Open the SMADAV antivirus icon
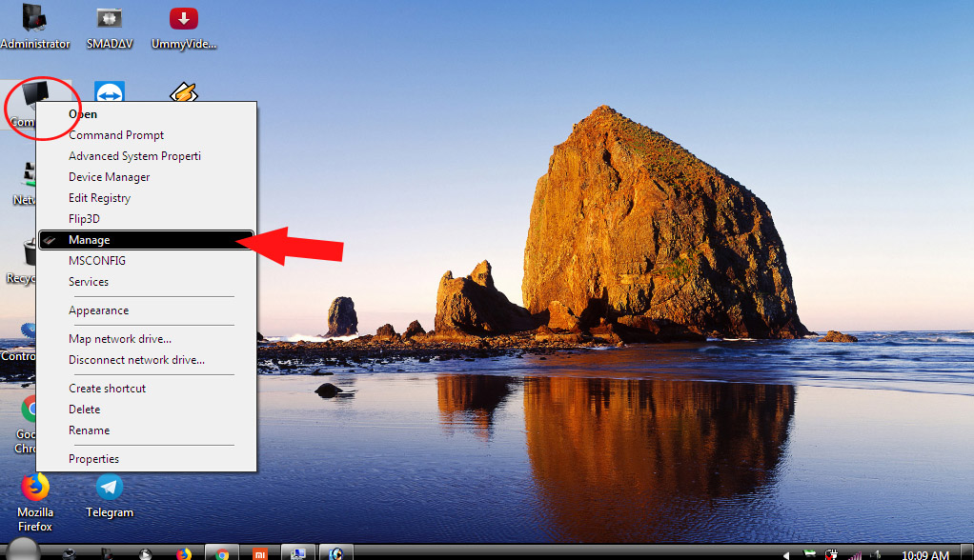 tap(108, 19)
